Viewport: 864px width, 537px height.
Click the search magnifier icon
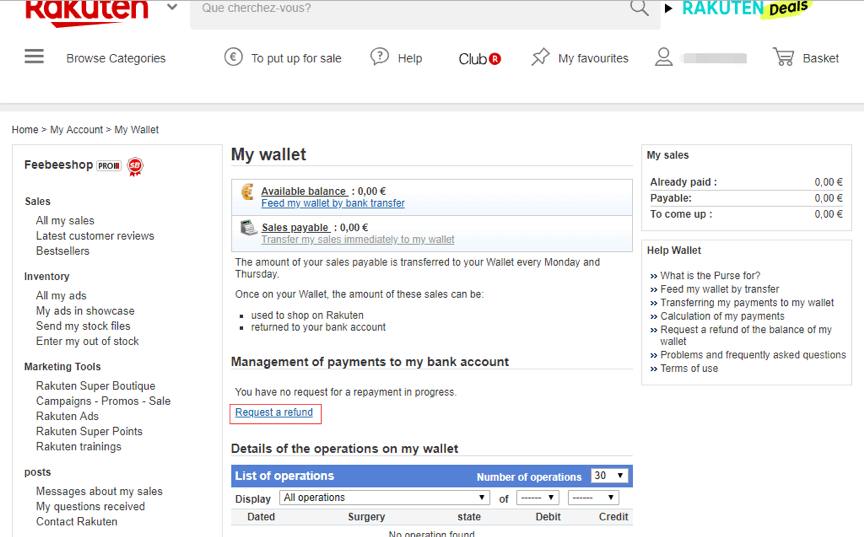pos(639,8)
